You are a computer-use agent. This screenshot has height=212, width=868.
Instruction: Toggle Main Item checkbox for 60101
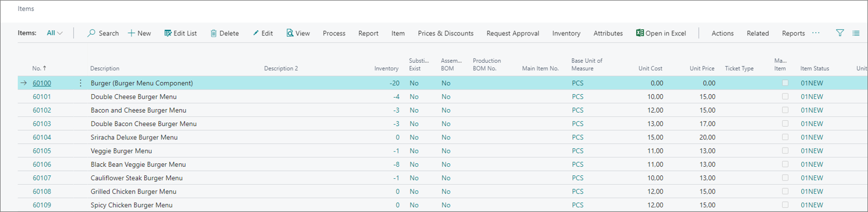(785, 96)
